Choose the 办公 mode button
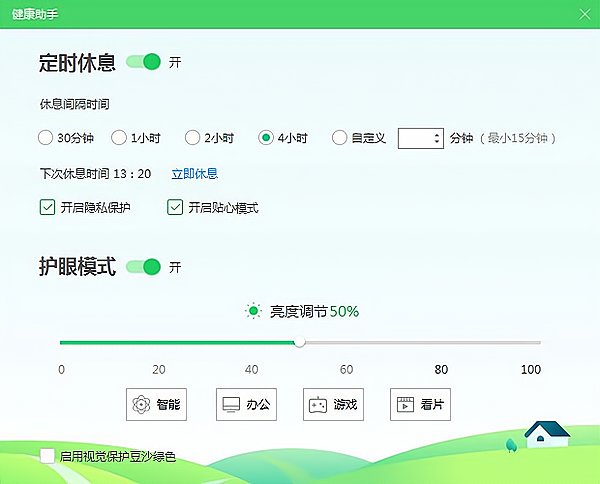This screenshot has height=484, width=600. pos(246,404)
